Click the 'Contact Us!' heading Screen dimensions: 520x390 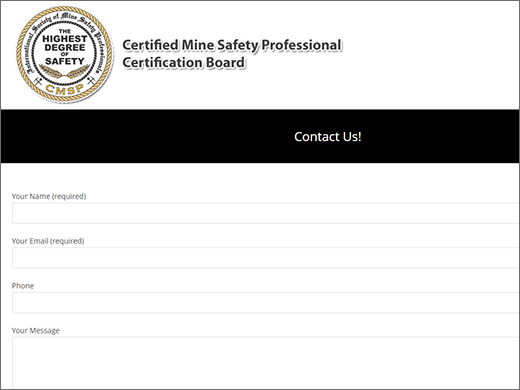coord(328,137)
